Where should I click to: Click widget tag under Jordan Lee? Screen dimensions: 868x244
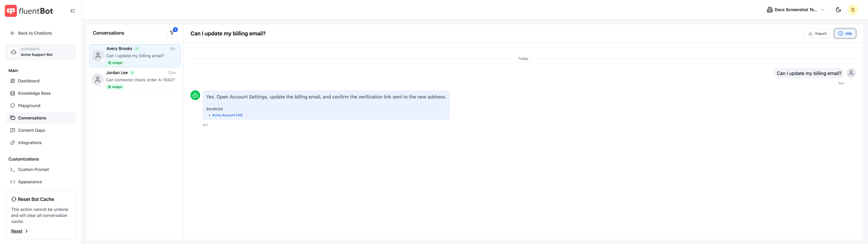coord(115,87)
